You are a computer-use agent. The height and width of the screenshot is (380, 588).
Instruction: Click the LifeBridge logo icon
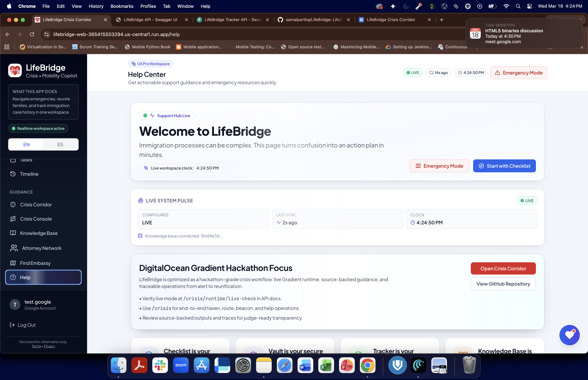click(15, 71)
